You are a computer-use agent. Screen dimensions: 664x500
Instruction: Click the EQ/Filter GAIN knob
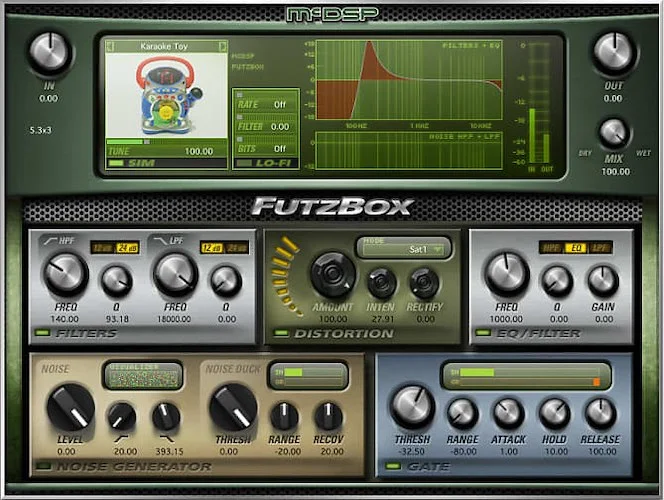point(603,281)
